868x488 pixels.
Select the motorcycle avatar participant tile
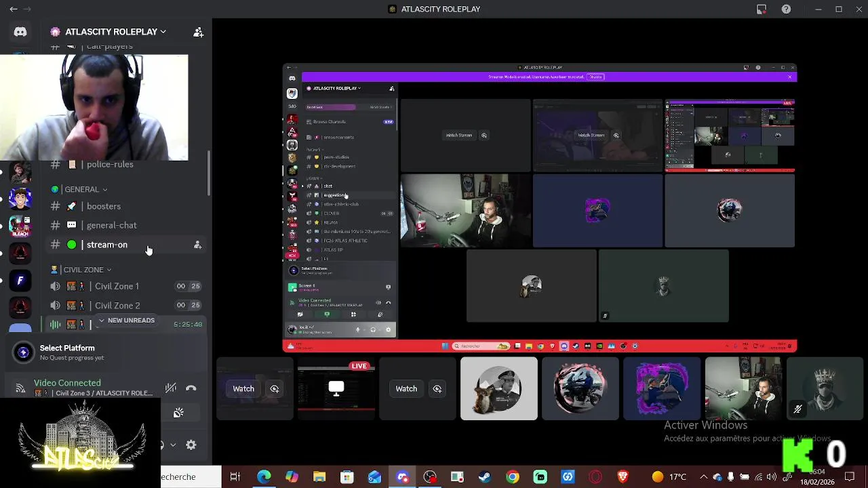(580, 388)
